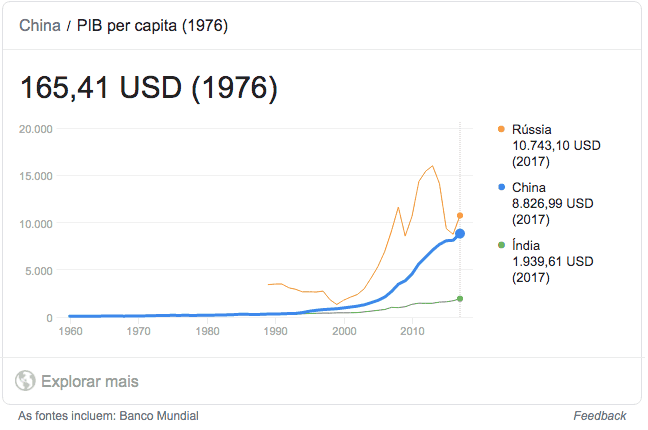Viewport: 648px width, 430px height.
Task: Click the 2010 label on the x-axis
Action: [412, 331]
